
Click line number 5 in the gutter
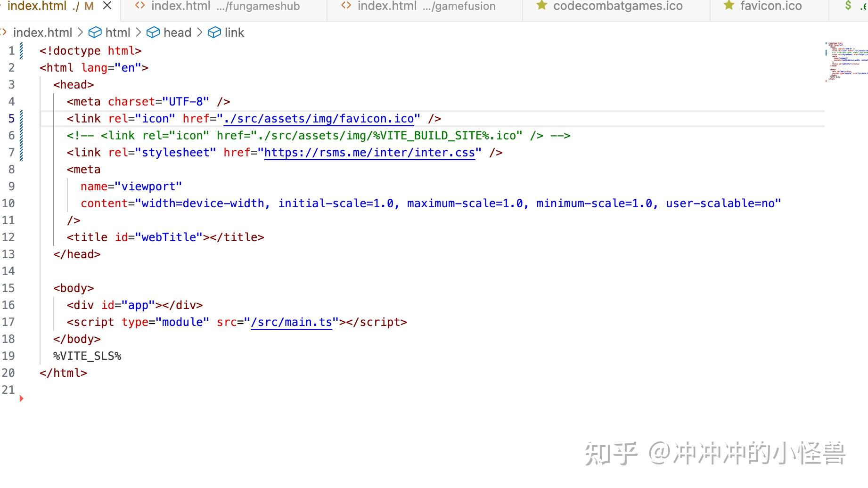pos(11,118)
